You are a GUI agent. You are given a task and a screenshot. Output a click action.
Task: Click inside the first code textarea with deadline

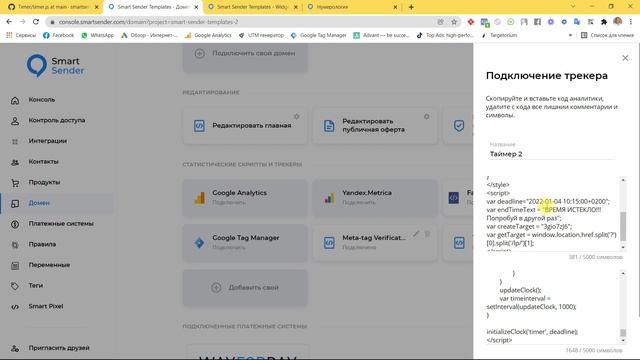tap(553, 214)
